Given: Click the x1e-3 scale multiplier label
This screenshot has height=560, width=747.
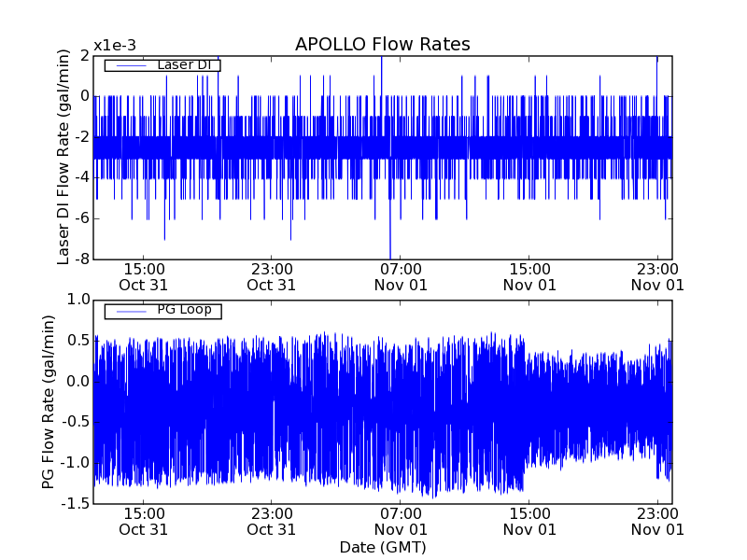Looking at the screenshot, I should 115,46.
